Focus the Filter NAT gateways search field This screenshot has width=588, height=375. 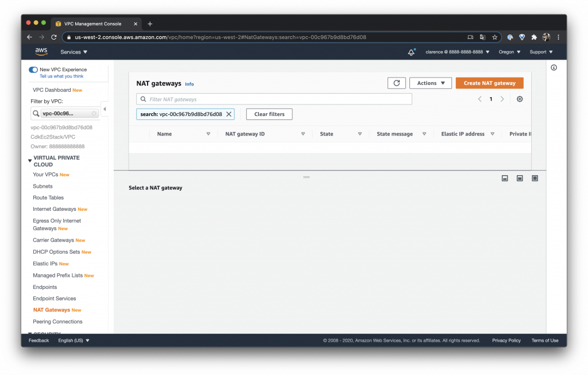click(x=274, y=99)
